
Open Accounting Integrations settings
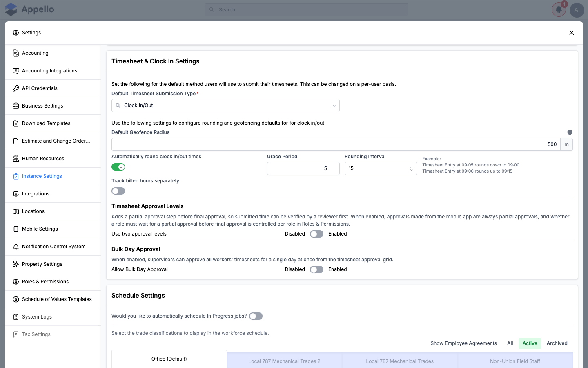53,71
